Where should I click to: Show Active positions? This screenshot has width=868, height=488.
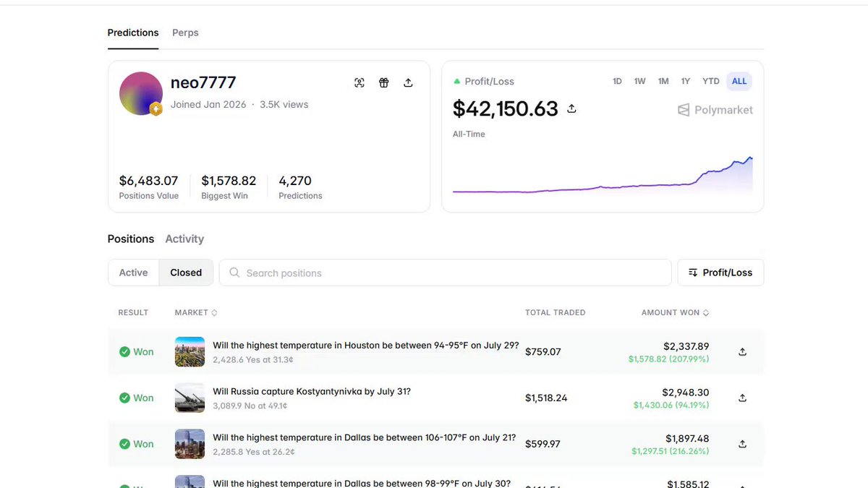[134, 273]
